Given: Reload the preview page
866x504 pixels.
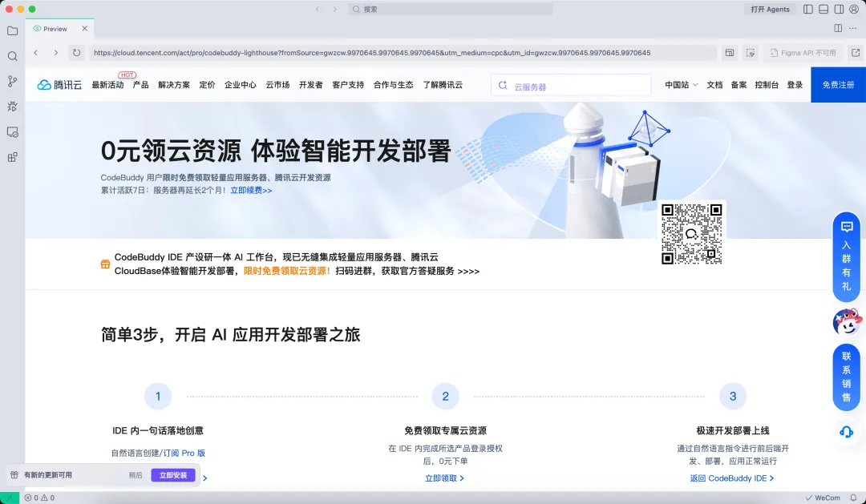Looking at the screenshot, I should coord(76,52).
